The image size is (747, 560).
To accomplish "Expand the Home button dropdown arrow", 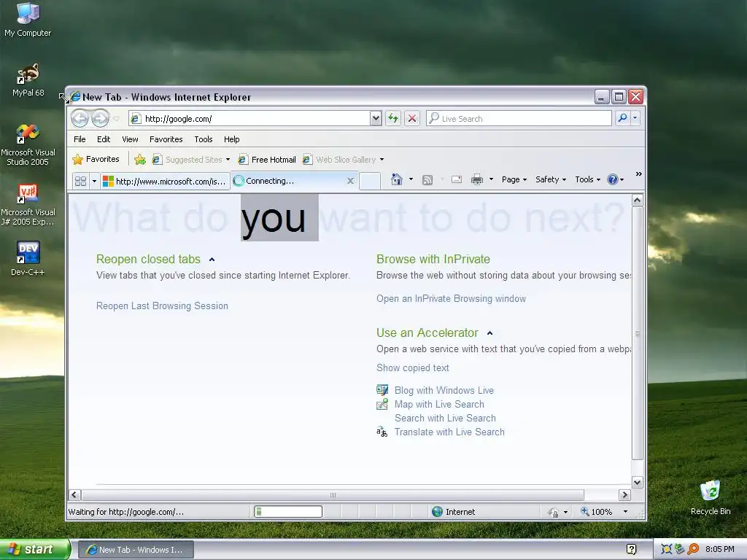I will pos(411,179).
